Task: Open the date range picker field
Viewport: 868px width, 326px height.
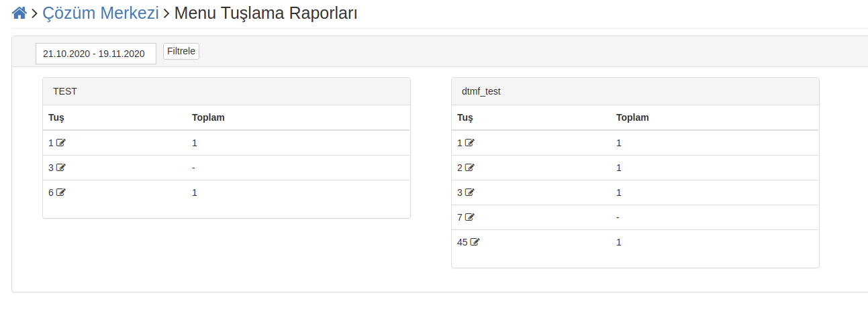Action: tap(96, 54)
